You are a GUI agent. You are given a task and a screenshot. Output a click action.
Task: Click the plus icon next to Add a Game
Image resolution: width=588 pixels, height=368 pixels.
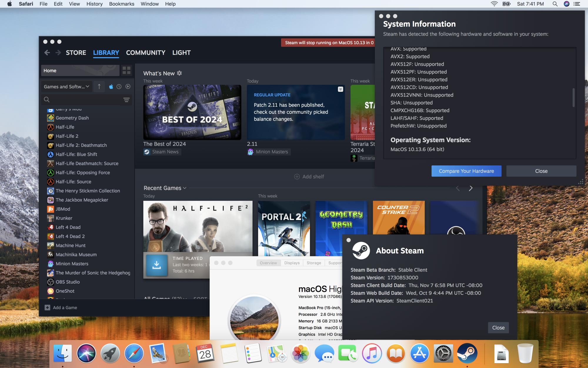(47, 308)
